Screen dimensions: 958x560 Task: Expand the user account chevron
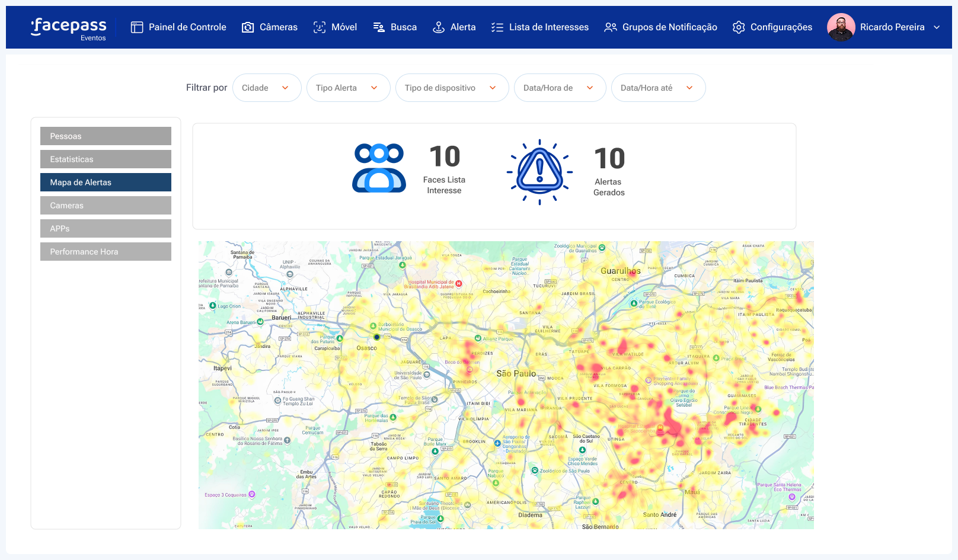pyautogui.click(x=937, y=27)
